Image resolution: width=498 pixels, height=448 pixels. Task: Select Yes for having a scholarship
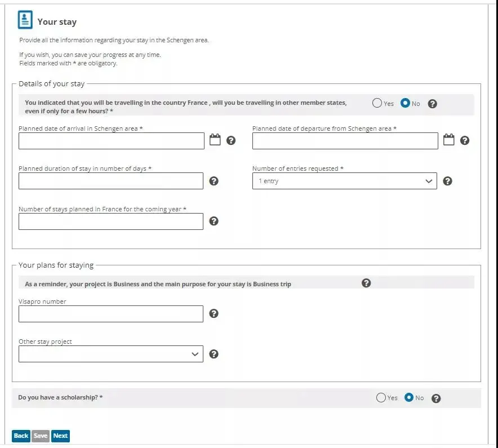click(x=381, y=397)
